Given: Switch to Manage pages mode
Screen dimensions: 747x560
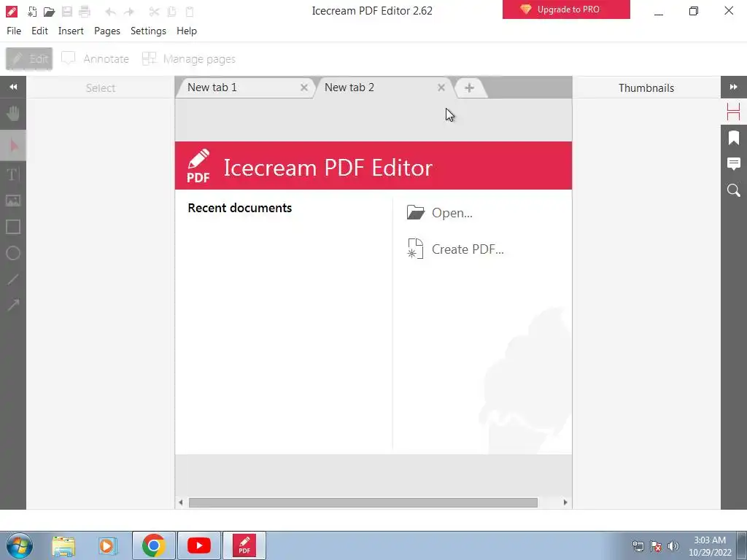Looking at the screenshot, I should (189, 59).
